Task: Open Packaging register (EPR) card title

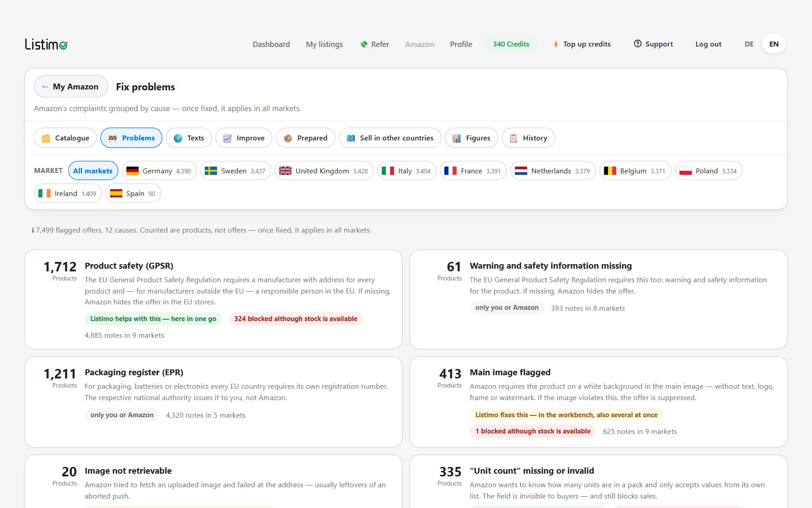Action: click(134, 373)
